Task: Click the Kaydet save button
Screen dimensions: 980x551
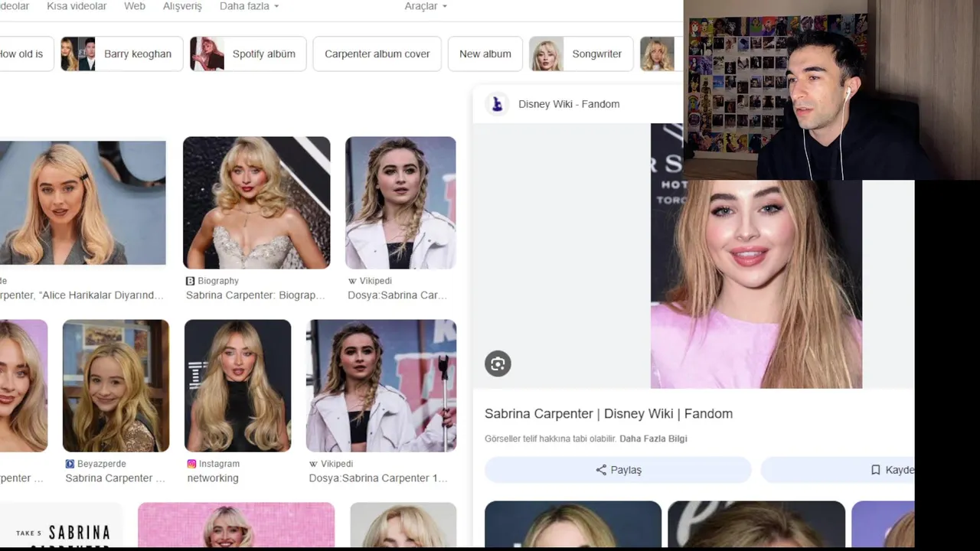Action: (838, 470)
